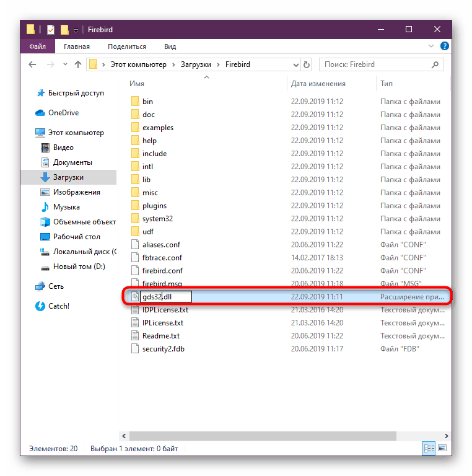The height and width of the screenshot is (476, 472).
Task: Select the help folder icon
Action: point(135,141)
